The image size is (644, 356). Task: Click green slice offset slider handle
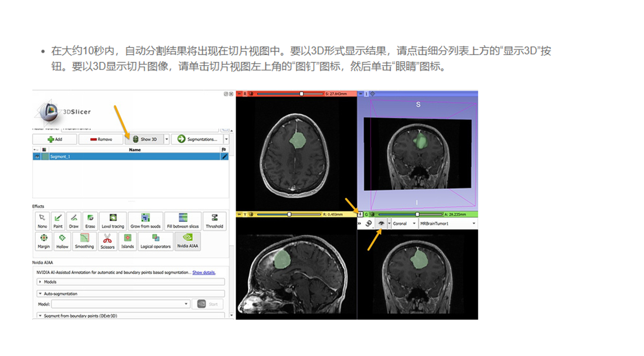pyautogui.click(x=417, y=214)
